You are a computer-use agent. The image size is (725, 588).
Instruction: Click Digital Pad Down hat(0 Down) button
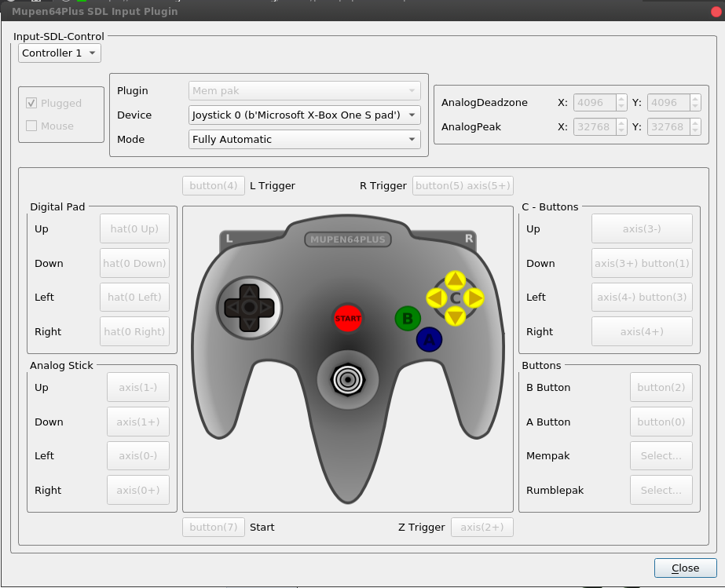click(x=134, y=263)
